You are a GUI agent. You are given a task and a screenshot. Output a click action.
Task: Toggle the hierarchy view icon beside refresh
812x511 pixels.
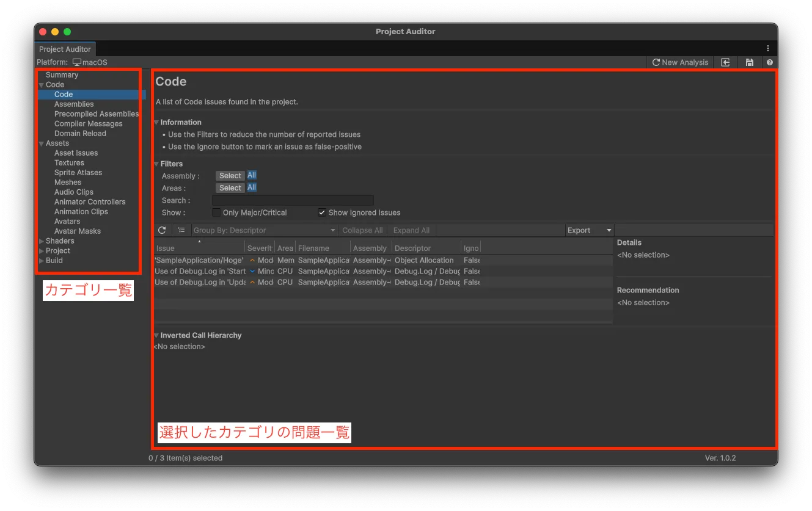(181, 230)
